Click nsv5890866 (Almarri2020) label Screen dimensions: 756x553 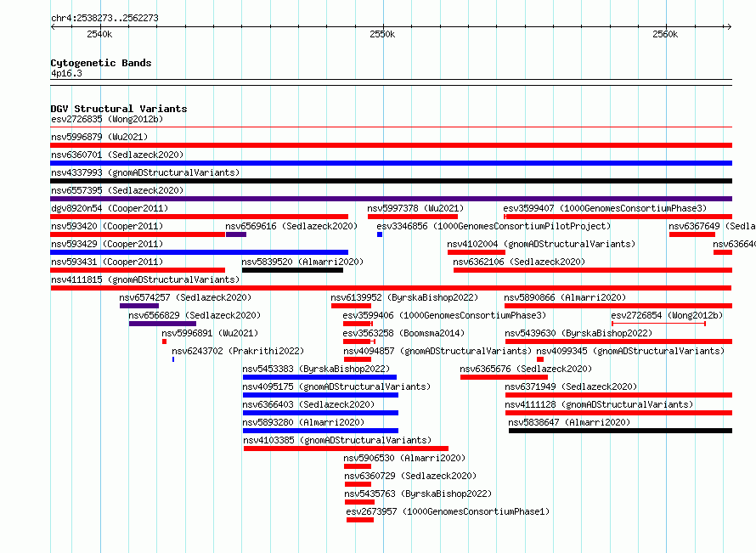[x=565, y=297]
